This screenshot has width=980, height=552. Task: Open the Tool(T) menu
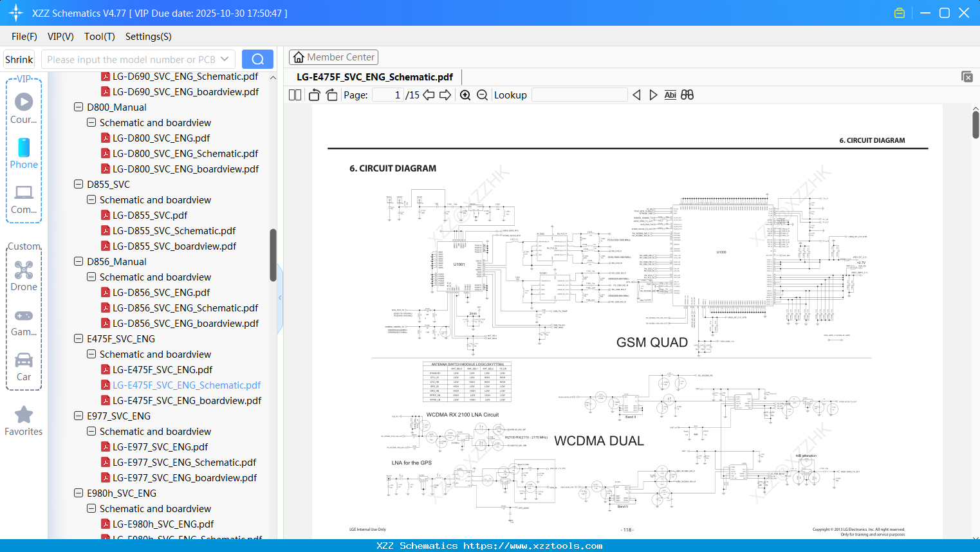click(99, 37)
